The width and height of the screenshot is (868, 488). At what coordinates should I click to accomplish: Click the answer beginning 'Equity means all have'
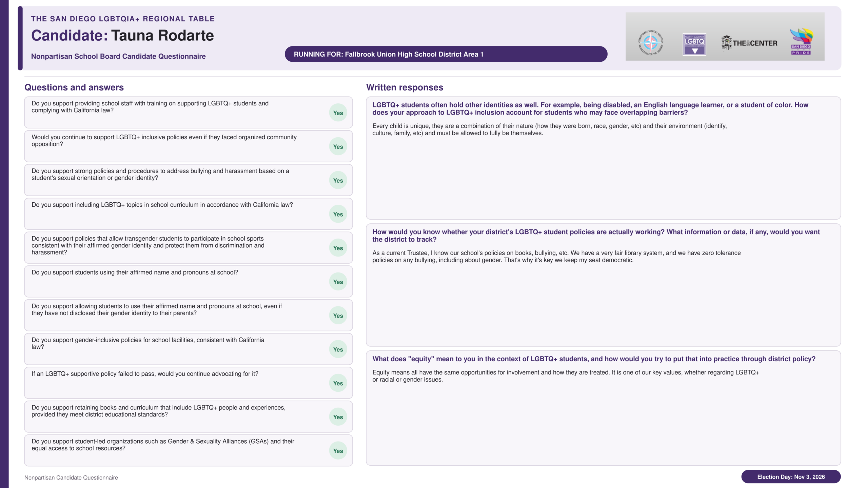(566, 376)
